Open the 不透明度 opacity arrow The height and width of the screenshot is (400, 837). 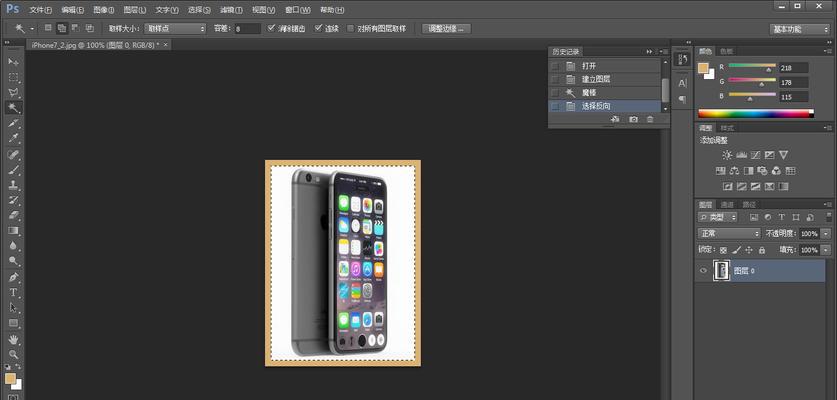(826, 234)
